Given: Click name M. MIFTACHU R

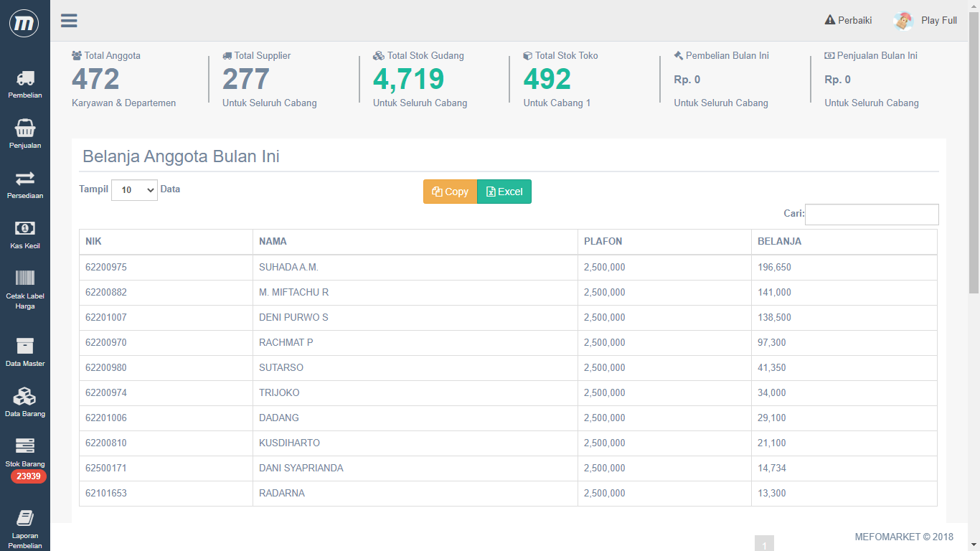Looking at the screenshot, I should (x=294, y=292).
